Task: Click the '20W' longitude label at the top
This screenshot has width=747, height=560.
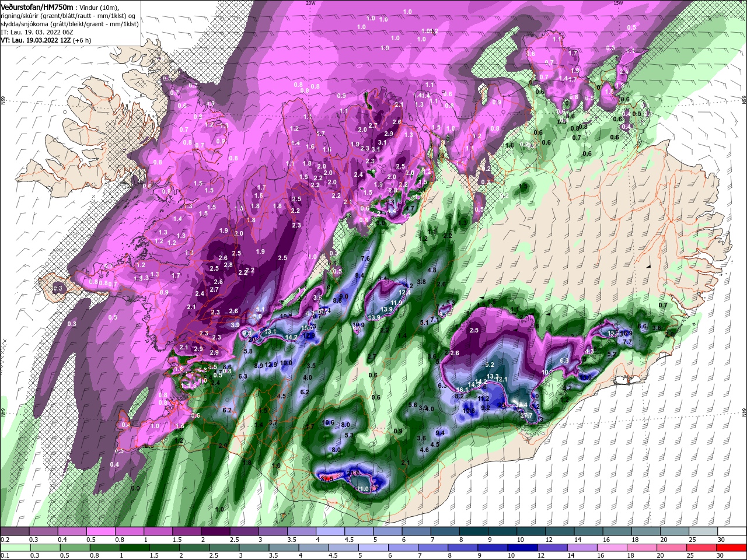Action: [x=310, y=3]
